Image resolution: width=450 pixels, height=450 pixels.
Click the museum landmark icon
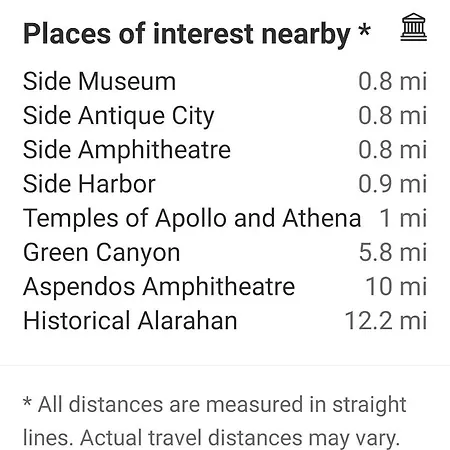pos(413,27)
